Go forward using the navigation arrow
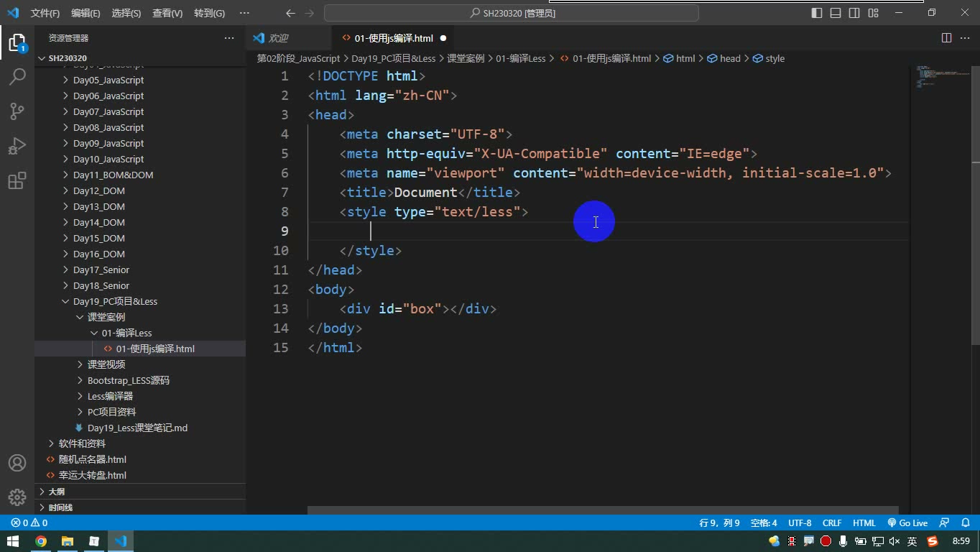980x552 pixels. [310, 13]
